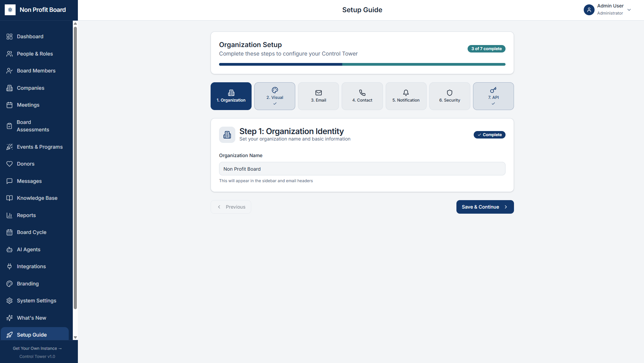
Task: Click the Organization Name input field
Action: click(362, 169)
